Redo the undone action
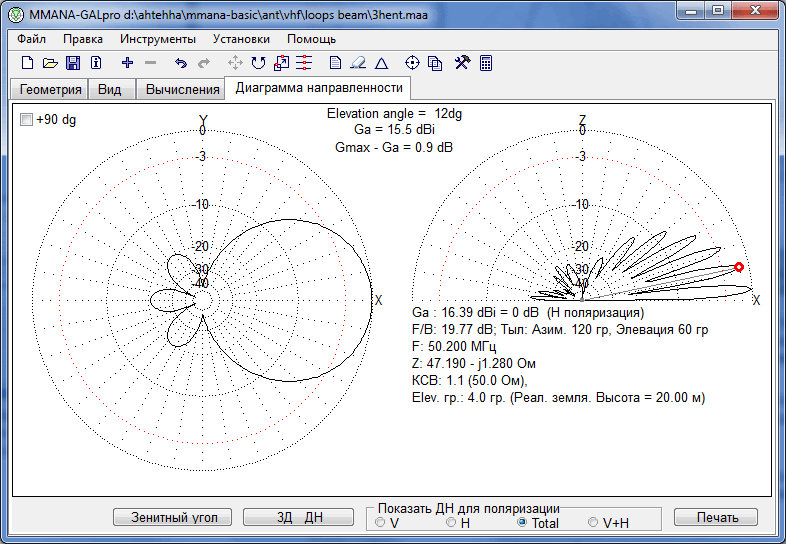Viewport: 786px width, 544px height. [204, 63]
